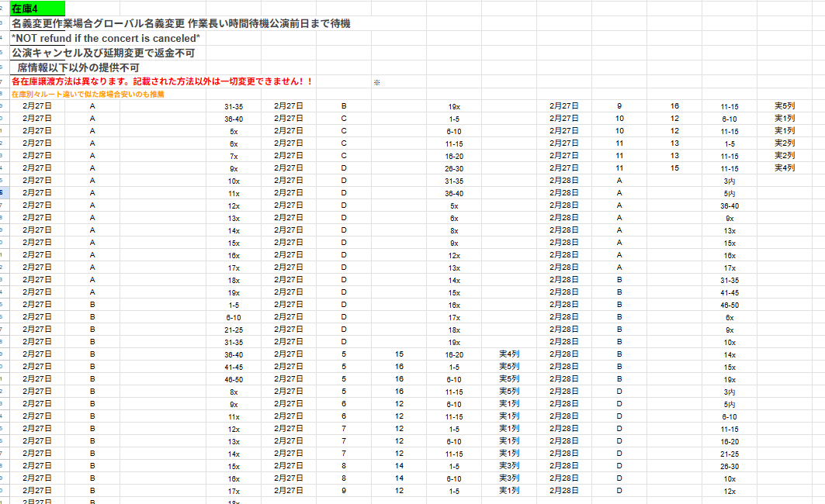The height and width of the screenshot is (504, 825).
Task: Click 41-45 in the 2月28日 B row
Action: pyautogui.click(x=730, y=293)
